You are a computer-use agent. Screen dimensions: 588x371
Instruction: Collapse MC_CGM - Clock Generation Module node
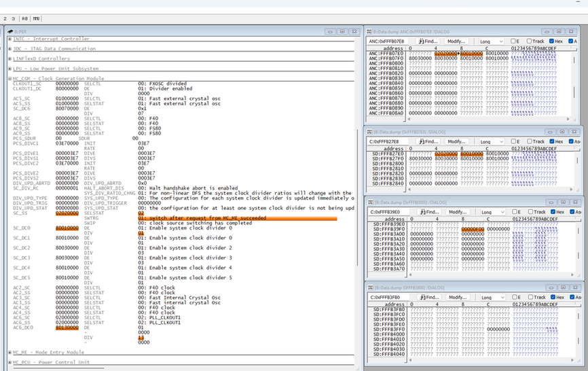(x=10, y=78)
